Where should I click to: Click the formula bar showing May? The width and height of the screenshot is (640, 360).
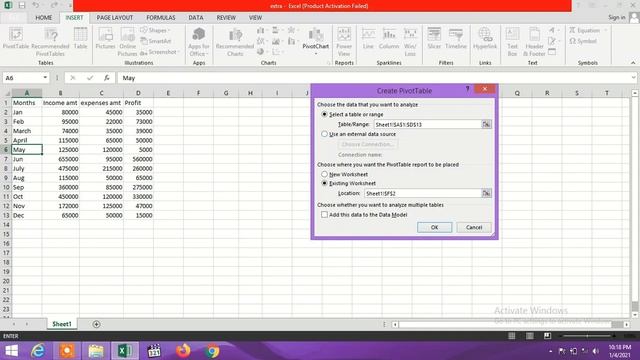(373, 78)
